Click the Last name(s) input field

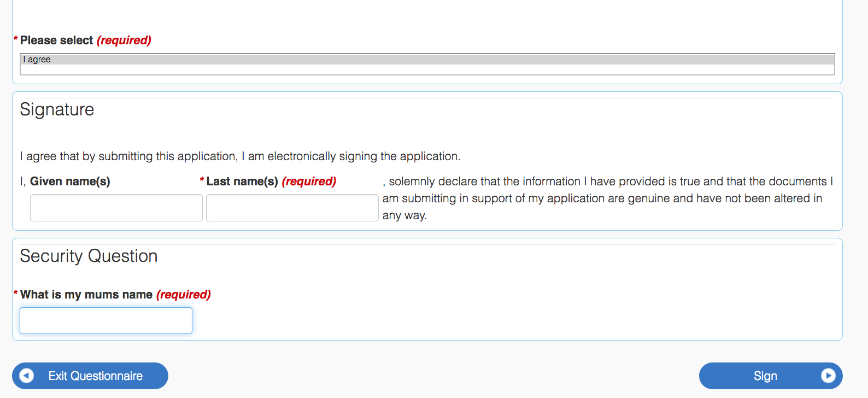292,208
